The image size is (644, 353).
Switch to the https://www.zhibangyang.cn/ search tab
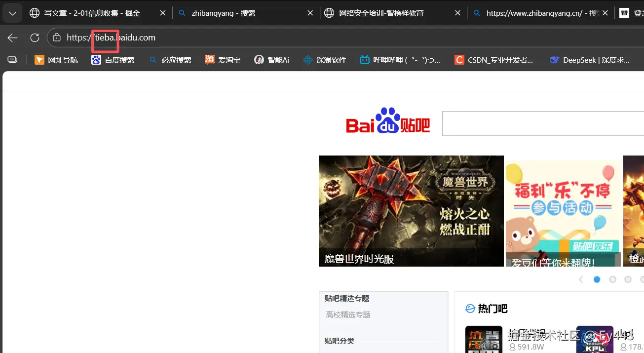coord(540,13)
